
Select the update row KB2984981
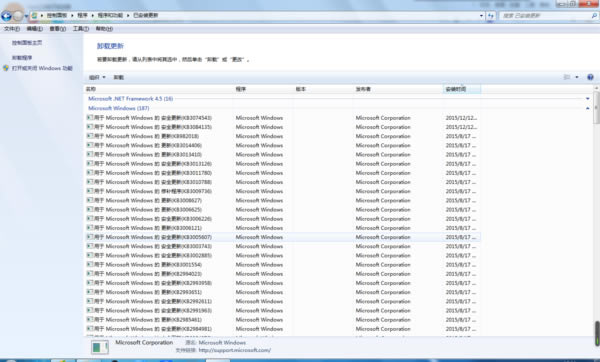(282, 329)
